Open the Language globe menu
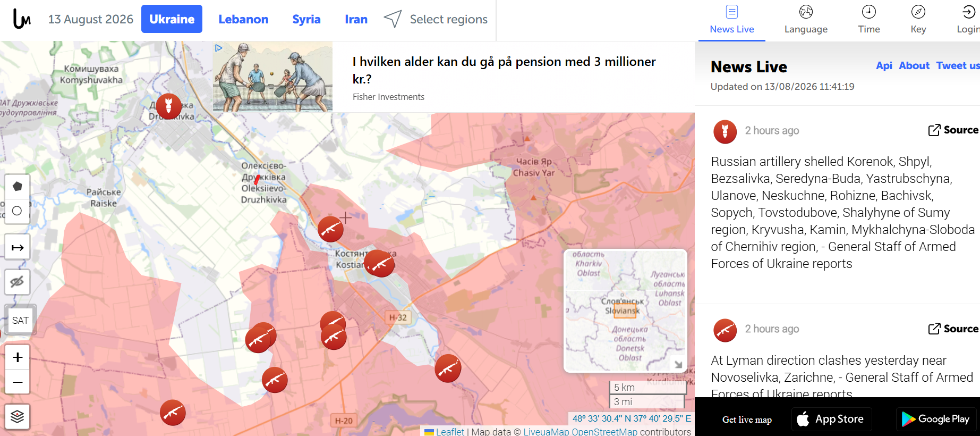The height and width of the screenshot is (436, 980). [806, 20]
